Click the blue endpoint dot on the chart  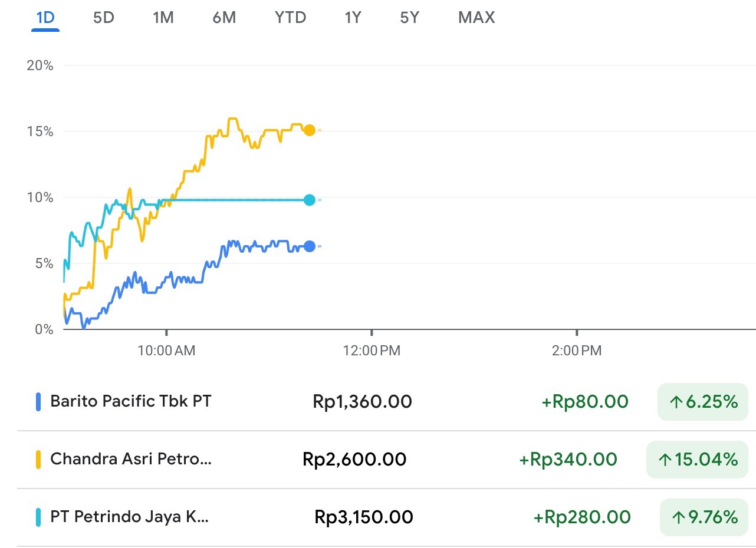(309, 246)
